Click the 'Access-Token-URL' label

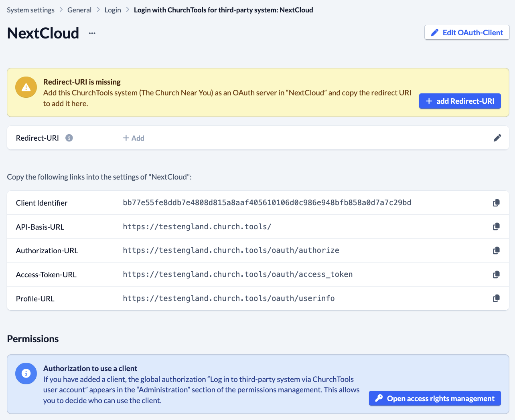point(46,275)
